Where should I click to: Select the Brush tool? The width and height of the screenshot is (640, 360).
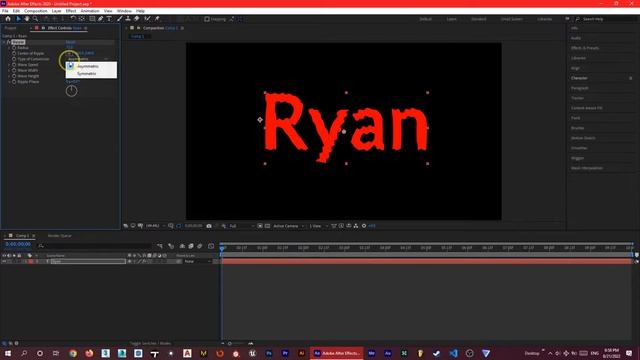tap(120, 19)
